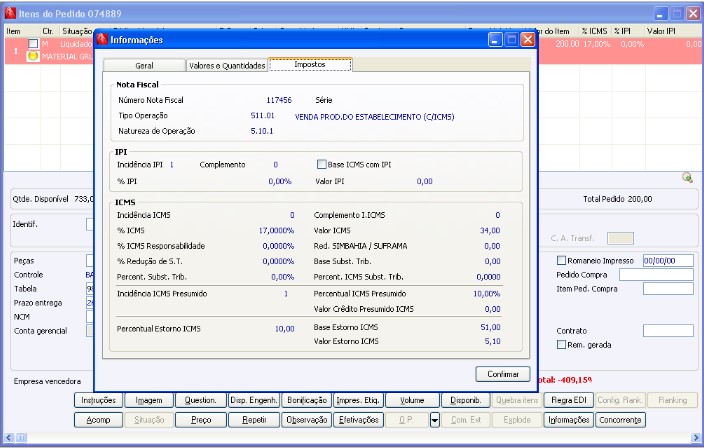Click the Concorrente button
This screenshot has width=704, height=448.
point(620,420)
